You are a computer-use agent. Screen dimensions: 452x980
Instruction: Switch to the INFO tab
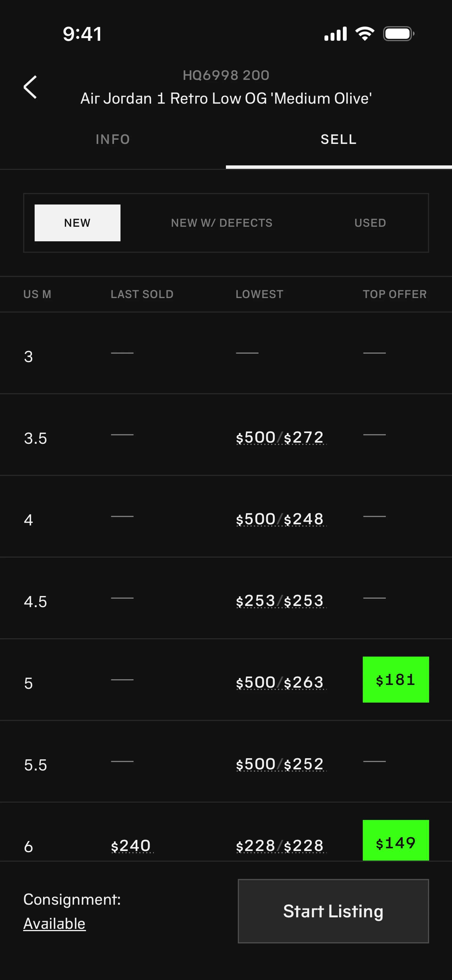[x=113, y=140]
